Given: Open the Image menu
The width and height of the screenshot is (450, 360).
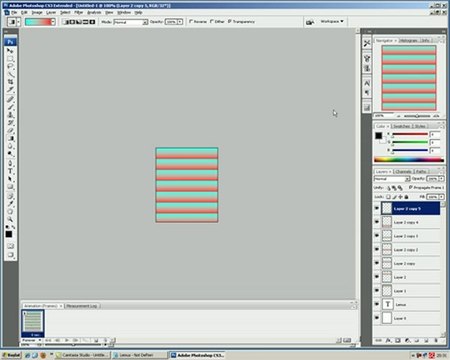Looking at the screenshot, I should point(37,12).
